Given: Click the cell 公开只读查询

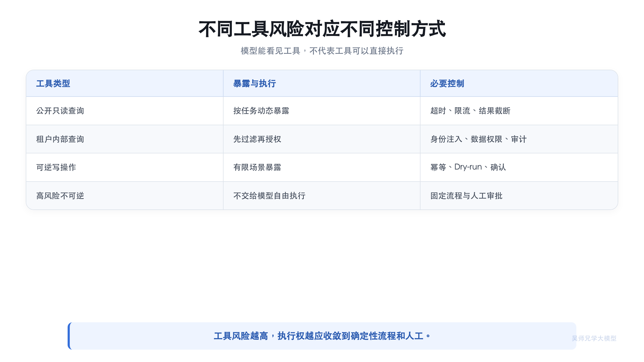Looking at the screenshot, I should [x=125, y=111].
